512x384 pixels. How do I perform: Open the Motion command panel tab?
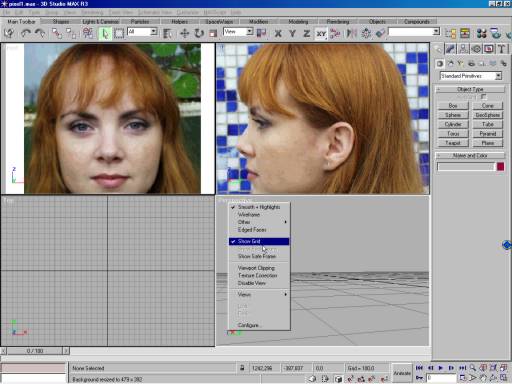(476, 49)
